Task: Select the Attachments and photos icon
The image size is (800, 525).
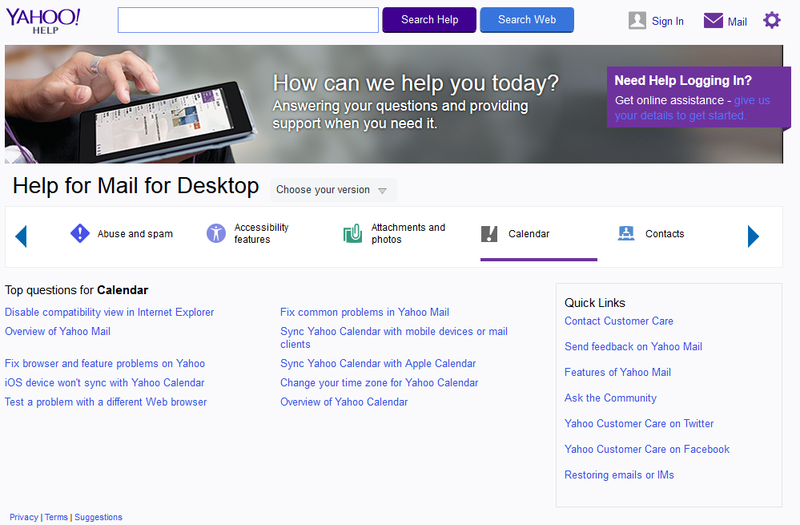Action: [x=352, y=234]
